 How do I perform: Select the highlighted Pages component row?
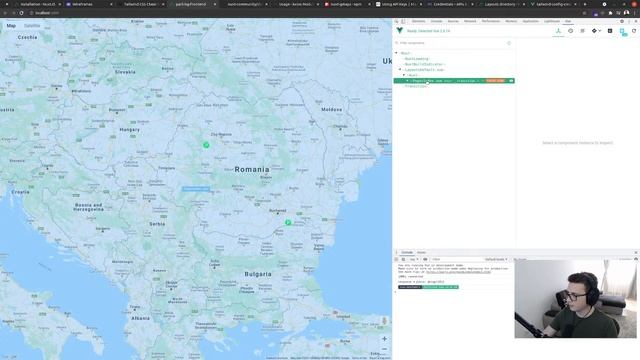[454, 81]
